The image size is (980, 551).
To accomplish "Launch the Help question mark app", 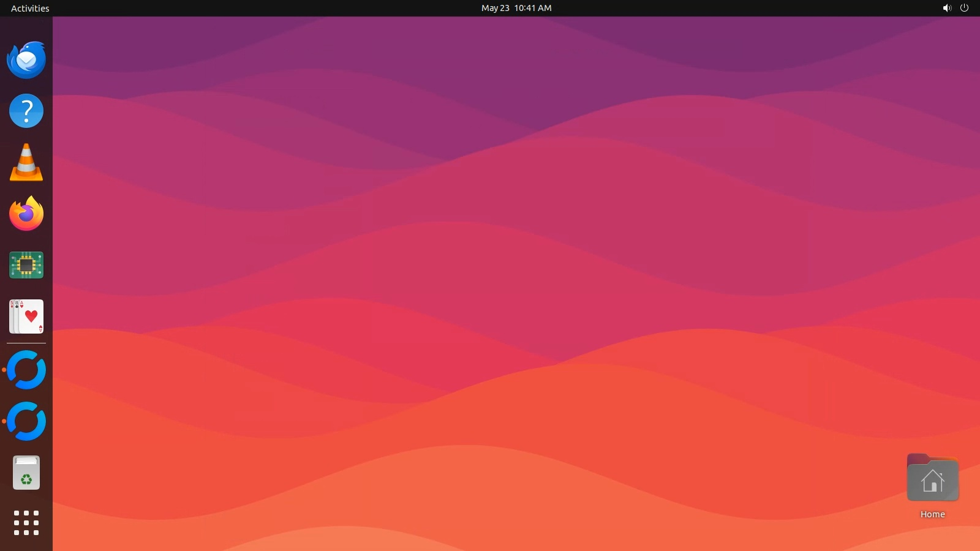I will (x=26, y=111).
